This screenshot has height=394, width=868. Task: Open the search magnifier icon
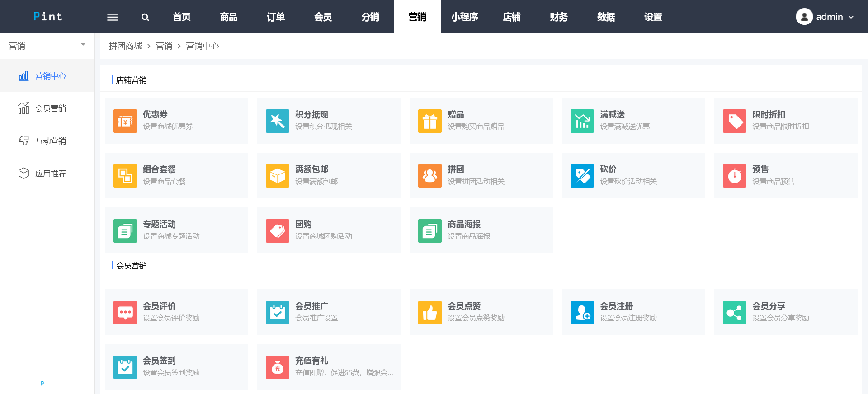pyautogui.click(x=145, y=17)
